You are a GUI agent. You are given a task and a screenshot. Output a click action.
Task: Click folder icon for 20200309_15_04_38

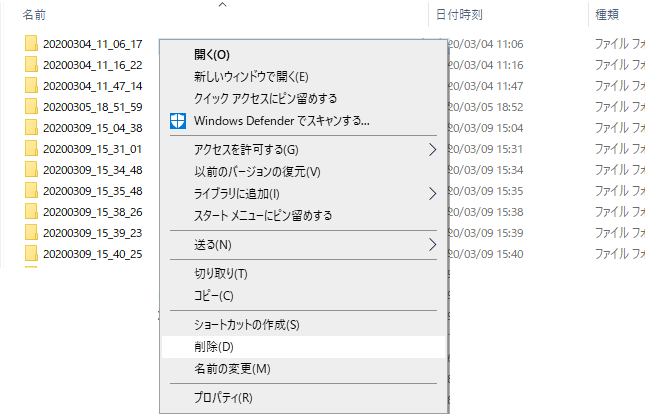coord(31,128)
